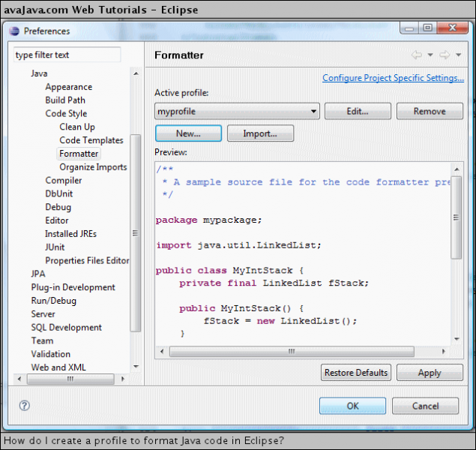This screenshot has height=450, width=476.
Task: Click the Apply button
Action: point(430,373)
